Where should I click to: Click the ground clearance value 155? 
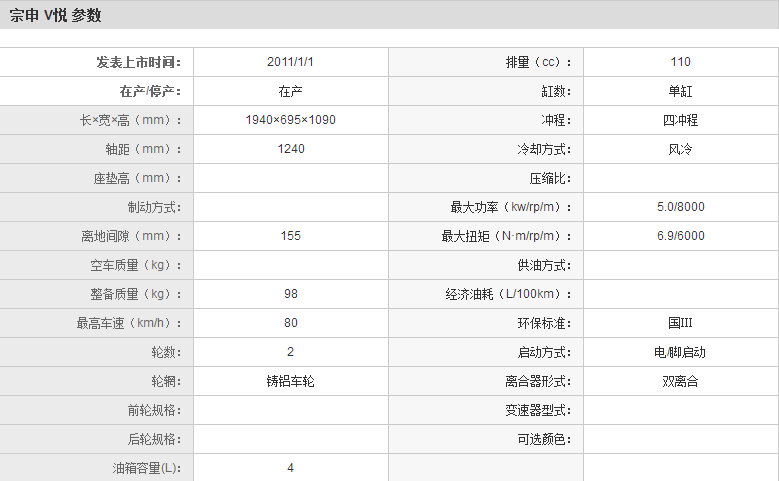(291, 236)
